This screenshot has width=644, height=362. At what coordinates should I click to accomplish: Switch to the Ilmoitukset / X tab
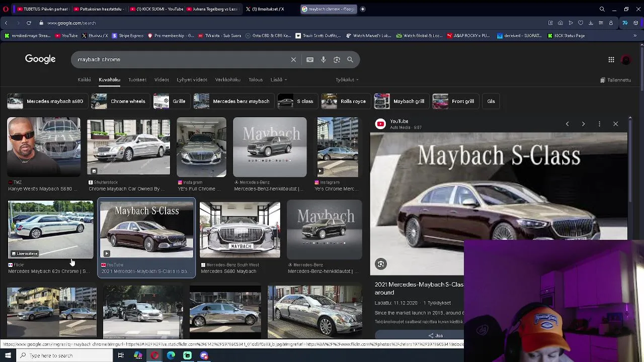click(x=268, y=9)
